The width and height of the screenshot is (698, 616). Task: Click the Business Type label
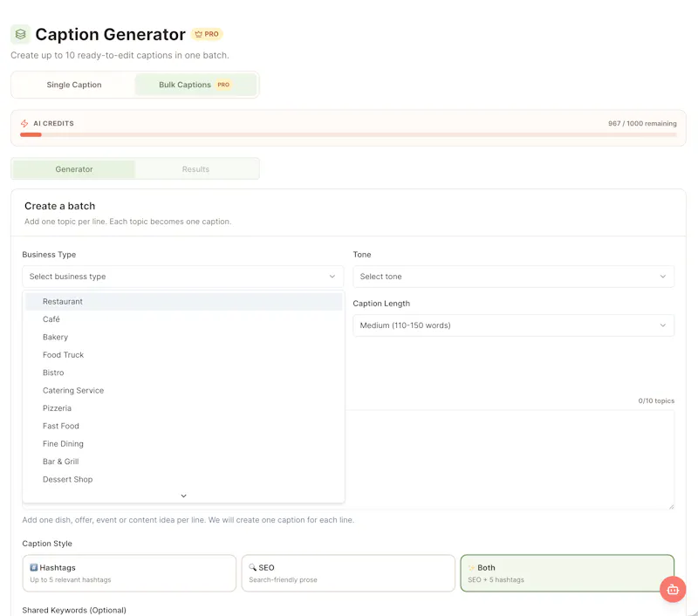49,255
